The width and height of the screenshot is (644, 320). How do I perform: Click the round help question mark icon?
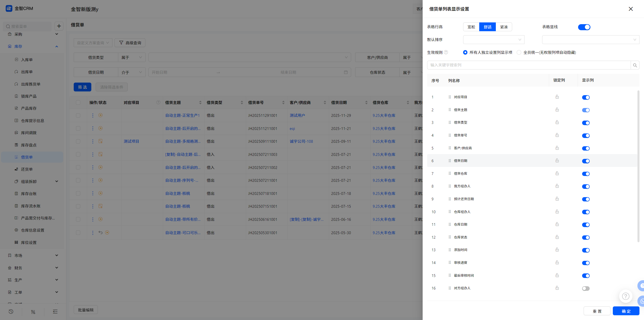625,296
